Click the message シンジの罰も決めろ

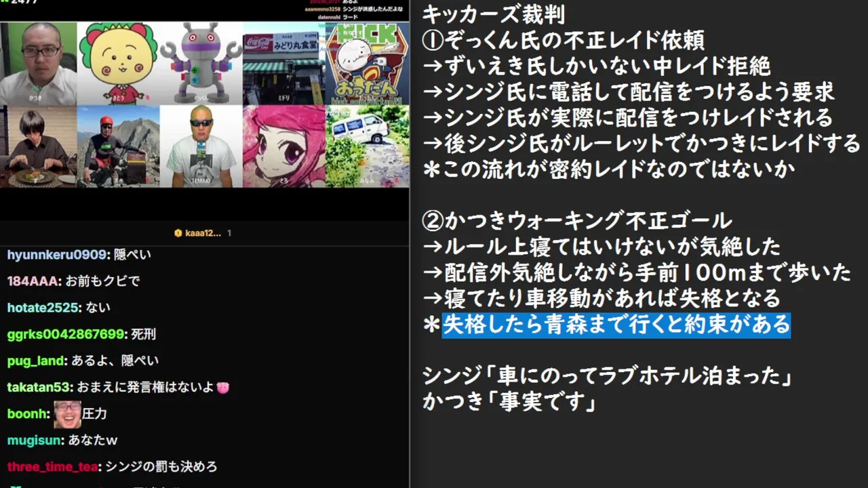tap(161, 467)
